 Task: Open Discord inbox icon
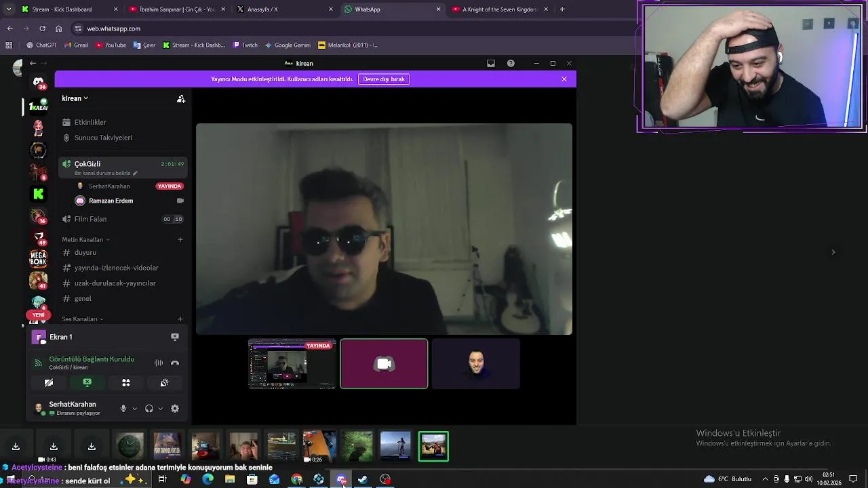(x=491, y=63)
